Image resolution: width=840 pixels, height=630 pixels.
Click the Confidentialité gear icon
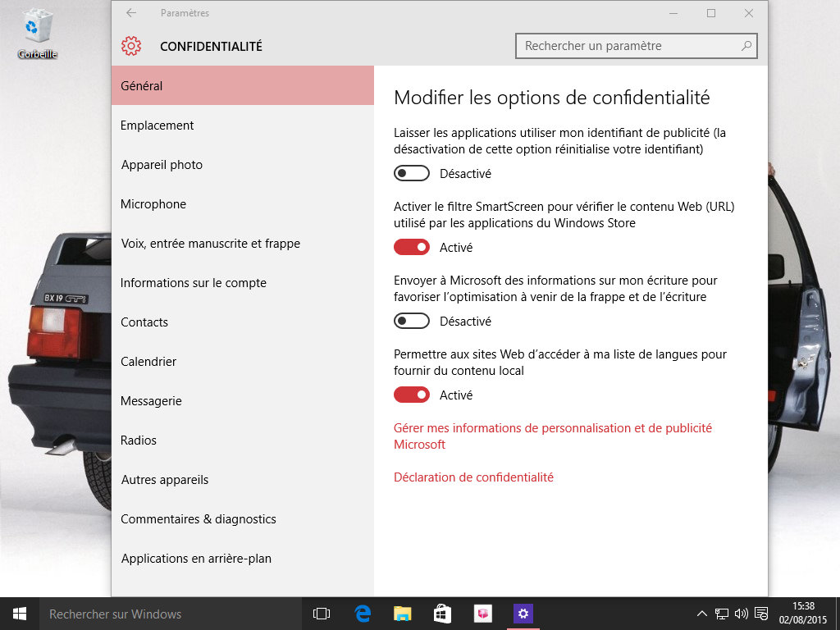click(130, 46)
